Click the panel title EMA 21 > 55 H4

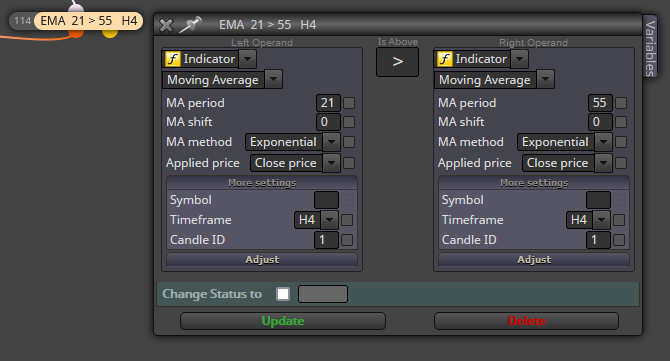[x=267, y=25]
